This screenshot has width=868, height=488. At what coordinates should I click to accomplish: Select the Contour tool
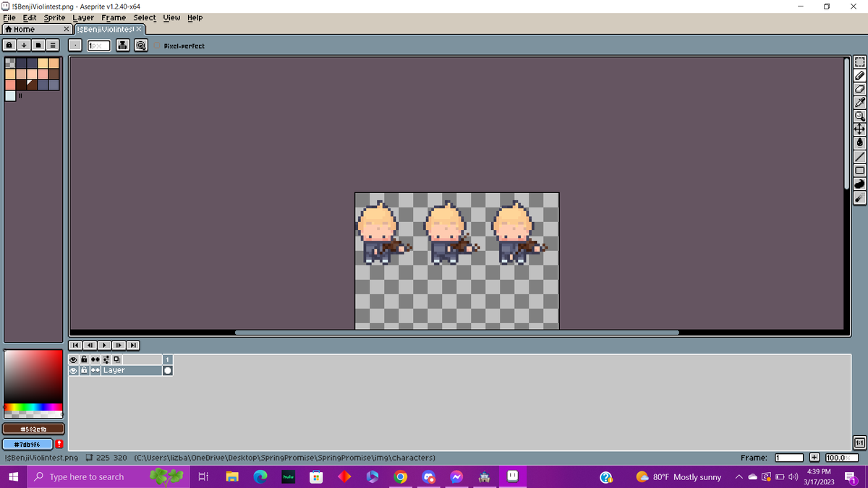[x=860, y=184]
